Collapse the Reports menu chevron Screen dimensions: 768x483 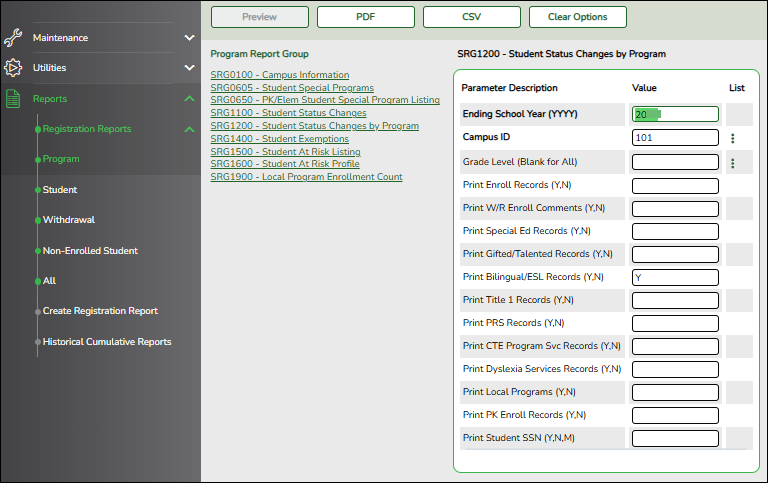(190, 99)
